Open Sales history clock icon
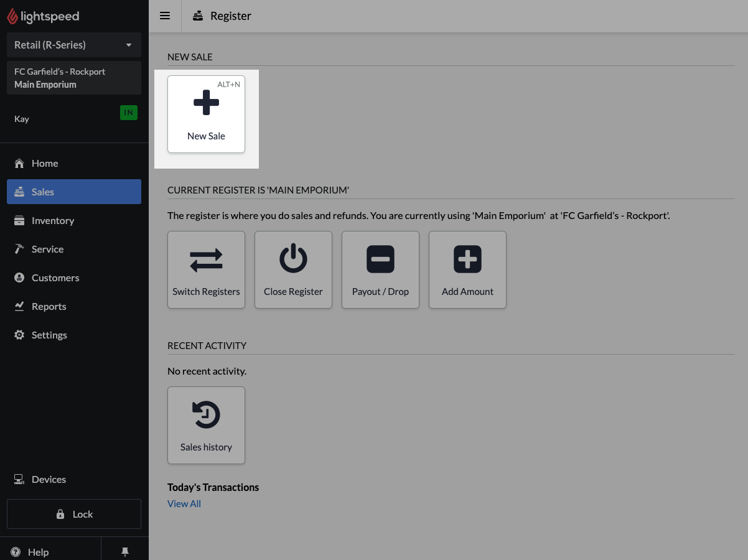This screenshot has height=560, width=748. tap(206, 414)
